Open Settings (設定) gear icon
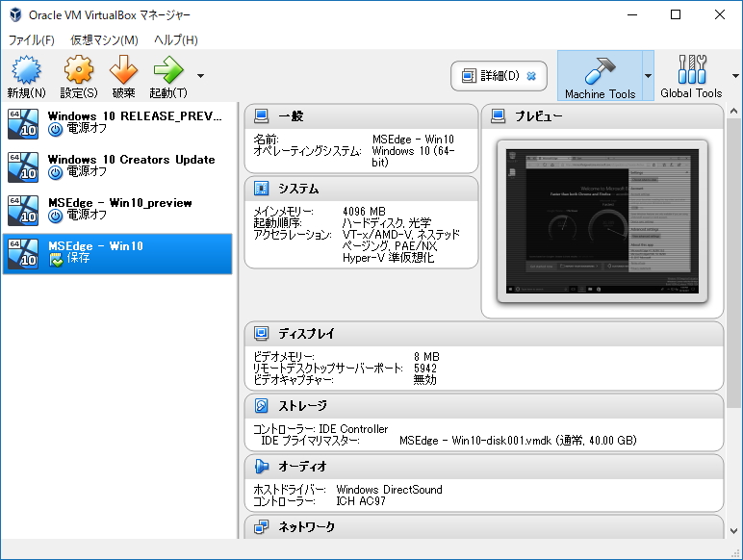 [x=79, y=70]
